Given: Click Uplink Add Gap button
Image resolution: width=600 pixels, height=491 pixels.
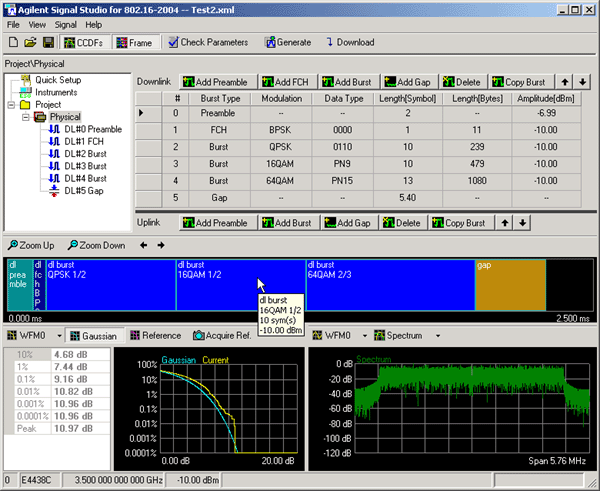Looking at the screenshot, I should 348,223.
